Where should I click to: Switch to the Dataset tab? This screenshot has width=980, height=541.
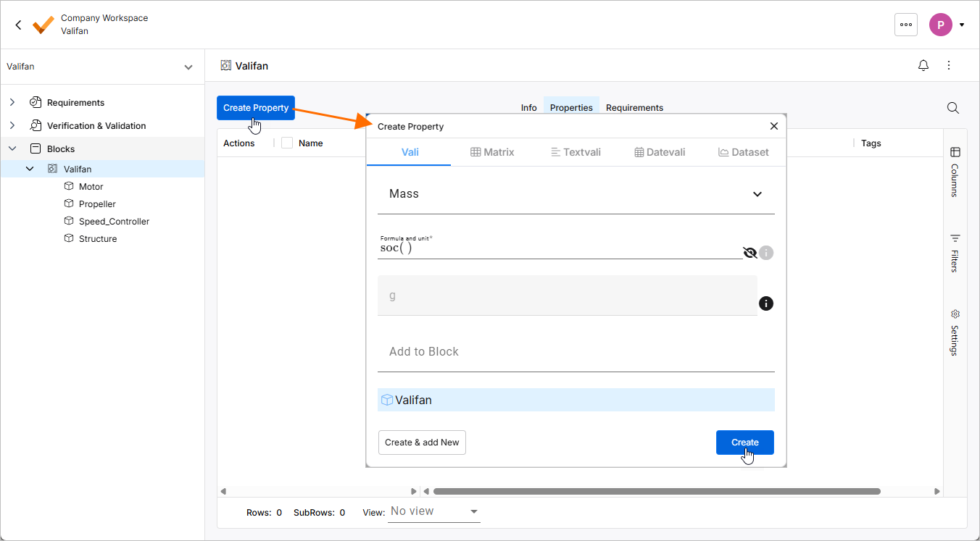[743, 152]
